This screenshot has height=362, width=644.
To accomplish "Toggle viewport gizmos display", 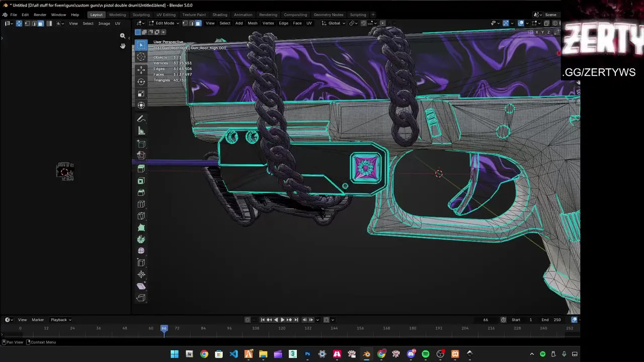I will click(x=506, y=23).
